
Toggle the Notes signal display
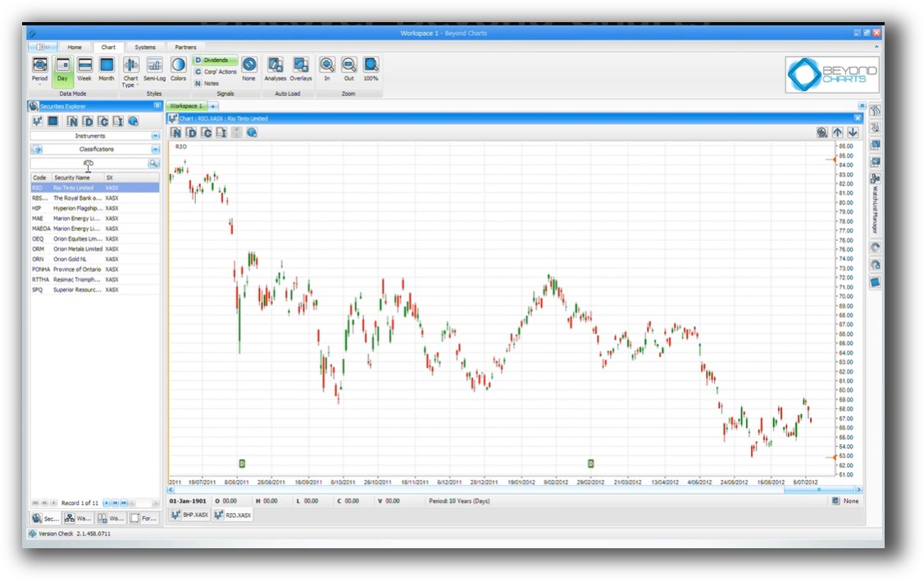[209, 82]
